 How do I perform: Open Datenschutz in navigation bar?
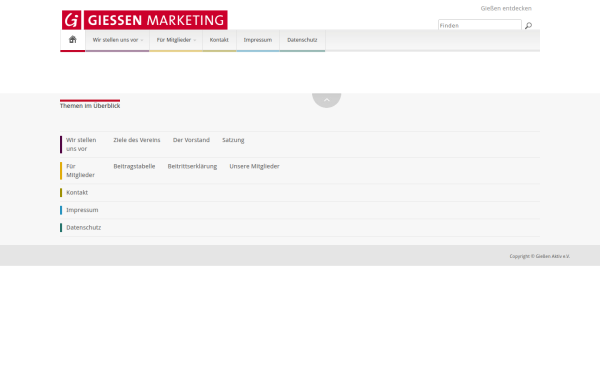(302, 40)
